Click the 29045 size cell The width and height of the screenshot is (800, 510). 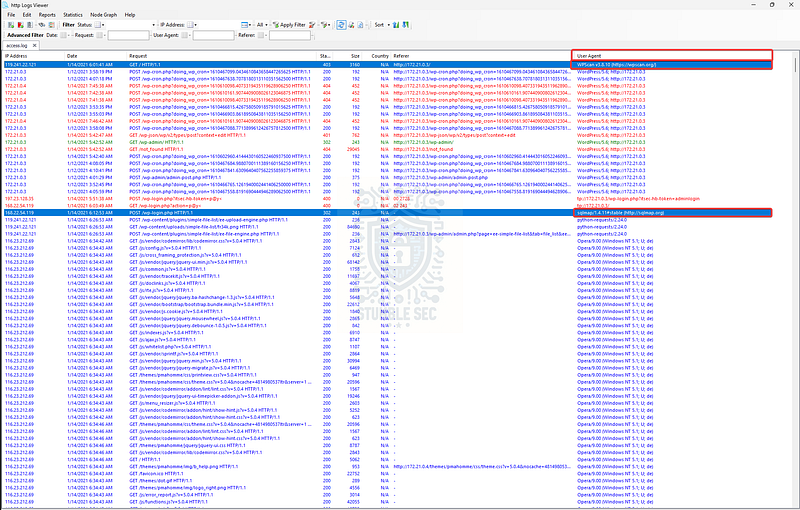coord(353,149)
